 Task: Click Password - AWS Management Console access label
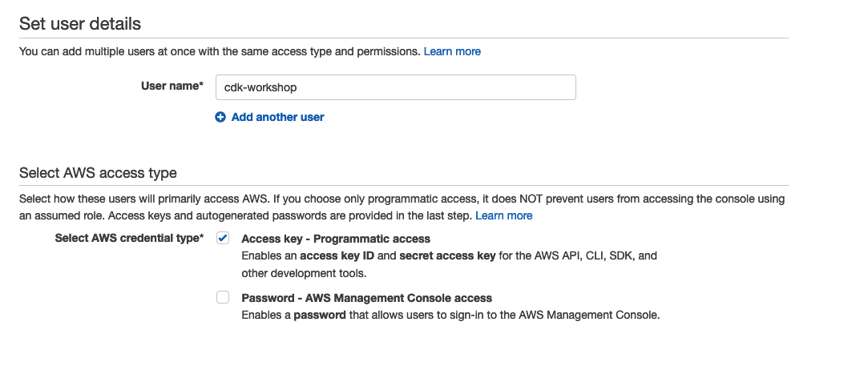366,298
